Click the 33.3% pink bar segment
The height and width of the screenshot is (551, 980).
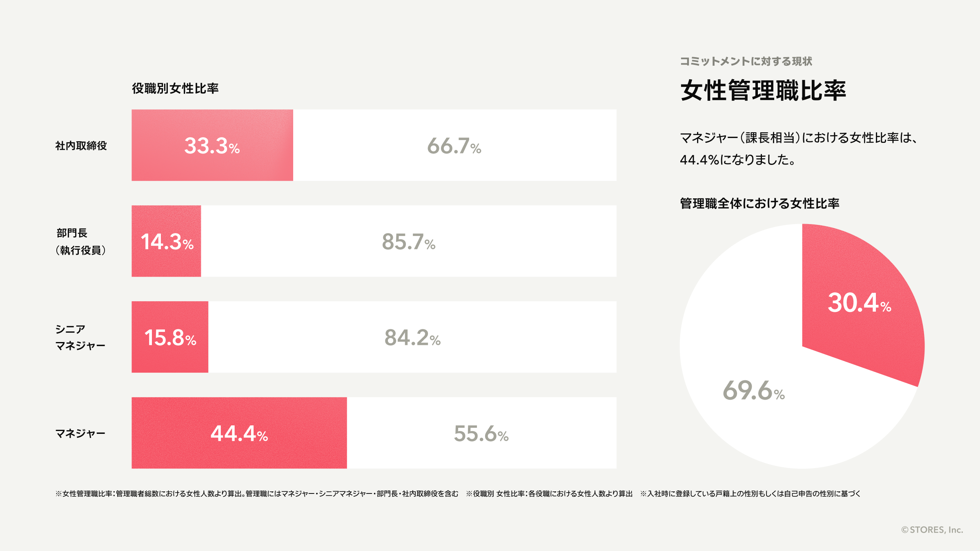coord(212,145)
